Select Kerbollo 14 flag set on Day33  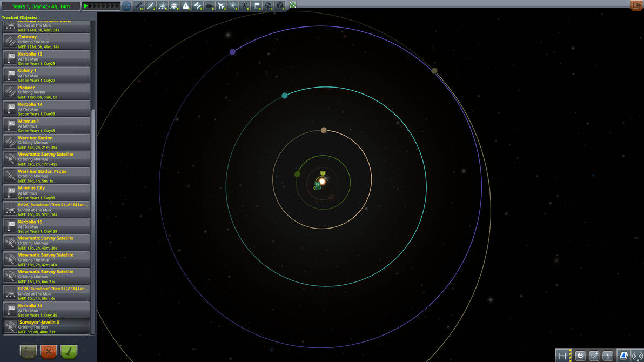click(46, 109)
